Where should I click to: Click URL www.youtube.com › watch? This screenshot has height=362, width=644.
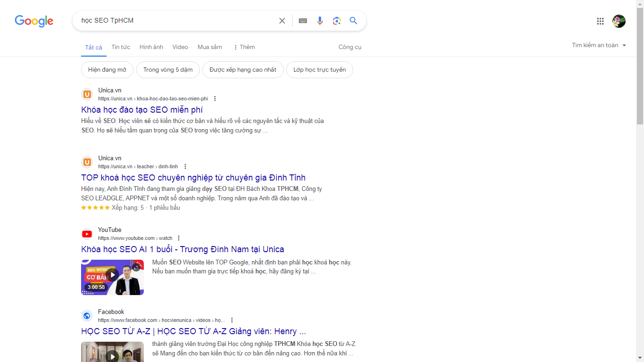click(135, 239)
